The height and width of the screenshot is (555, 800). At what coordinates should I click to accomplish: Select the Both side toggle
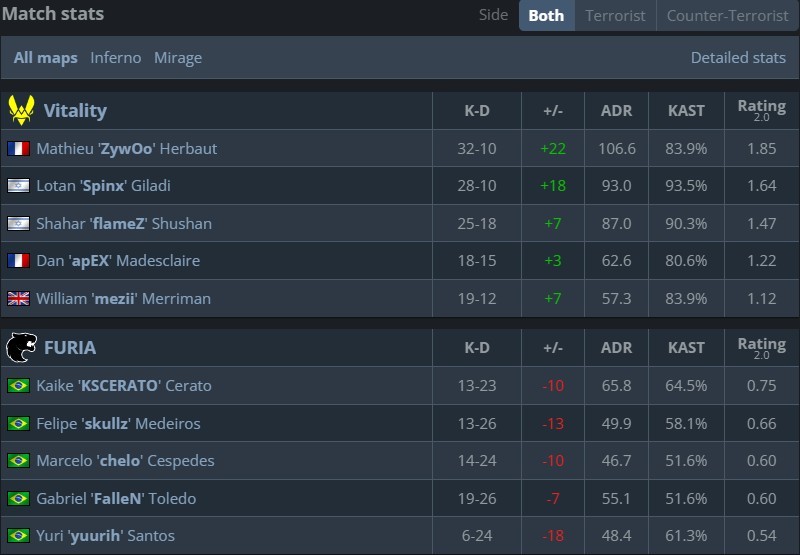546,15
